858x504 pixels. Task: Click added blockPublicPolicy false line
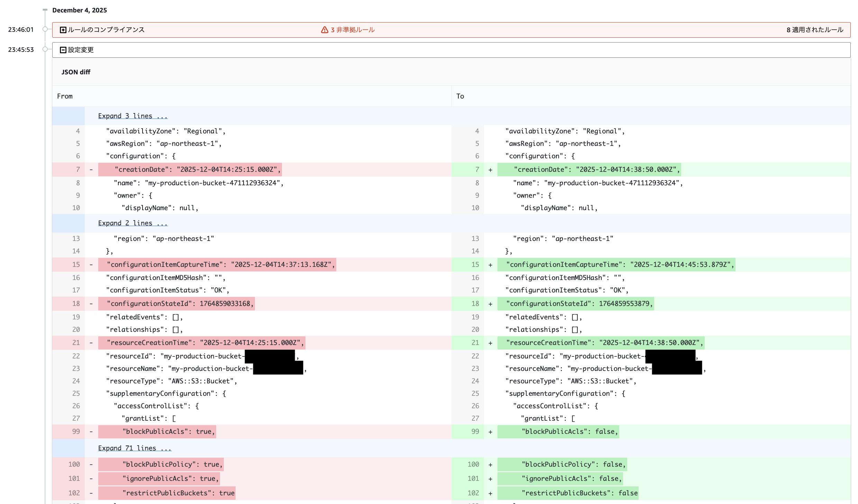coord(573,465)
